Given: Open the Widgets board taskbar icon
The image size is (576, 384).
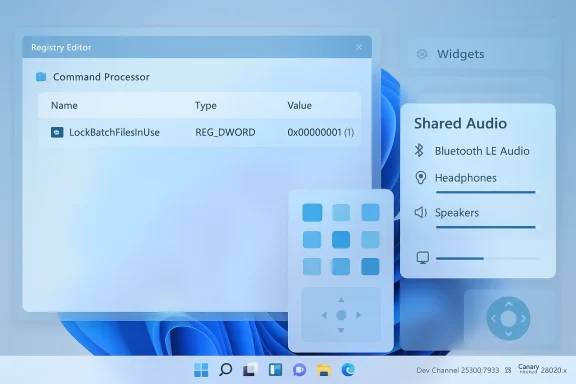Looking at the screenshot, I should [275, 370].
